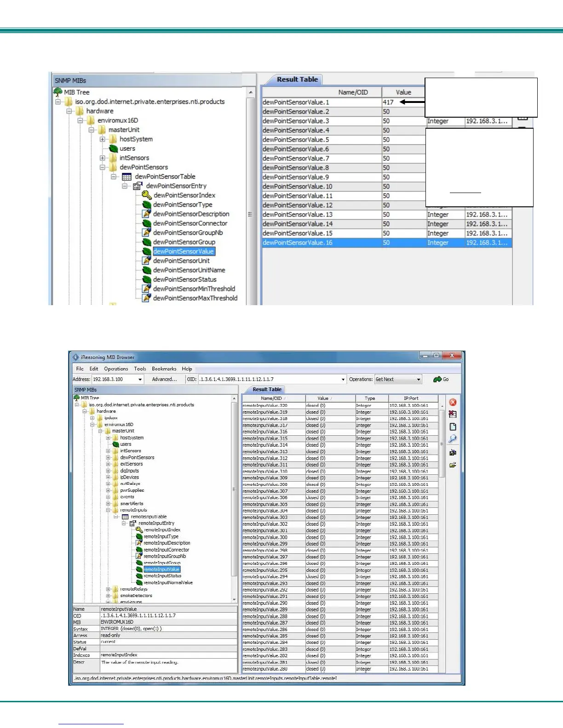Select dewPointSensorUnitName in upper tree
This screenshot has width=563, height=728.
(189, 270)
